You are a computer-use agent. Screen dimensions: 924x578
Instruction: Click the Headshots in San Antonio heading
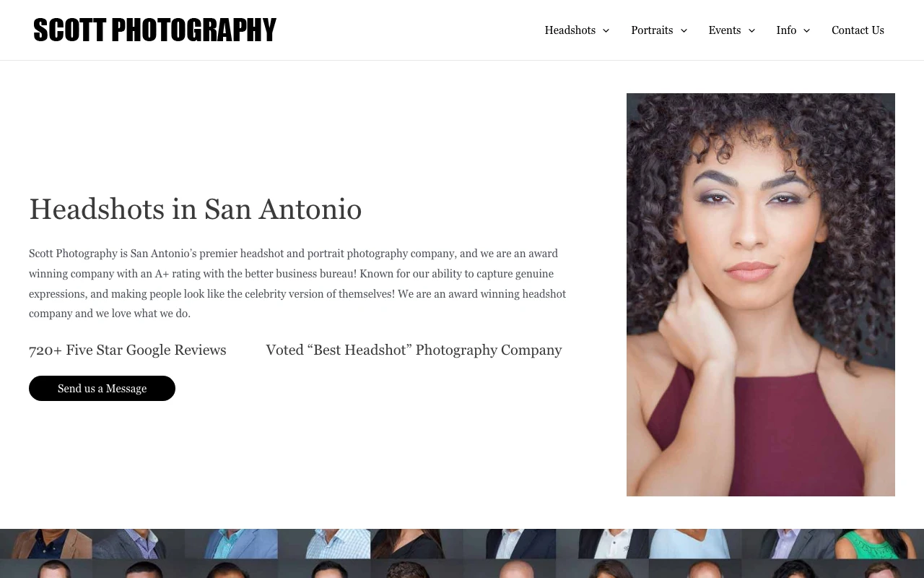[195, 209]
